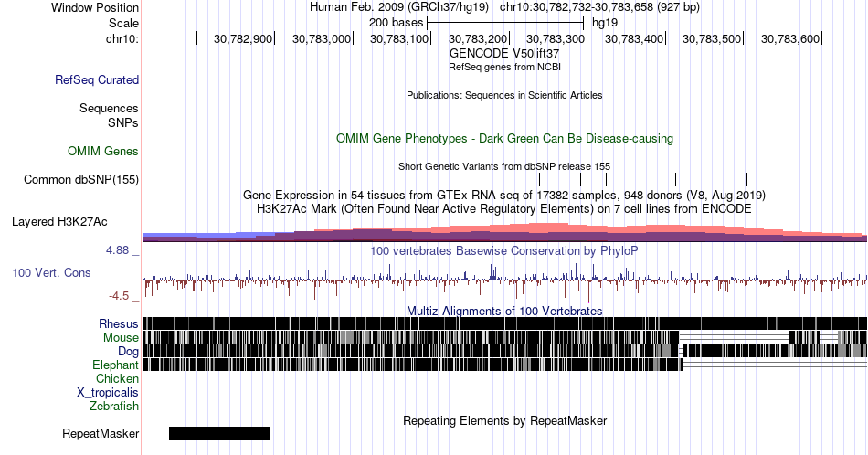
Task: Click the Elephant alignment row label
Action: [115, 365]
